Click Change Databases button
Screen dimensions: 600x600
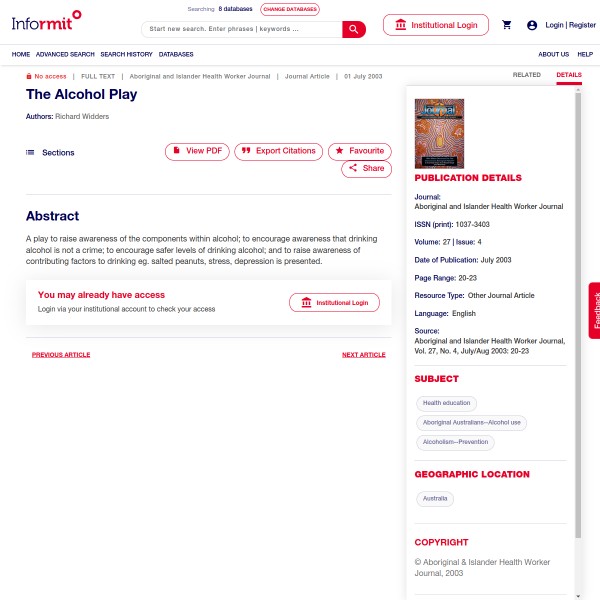290,9
